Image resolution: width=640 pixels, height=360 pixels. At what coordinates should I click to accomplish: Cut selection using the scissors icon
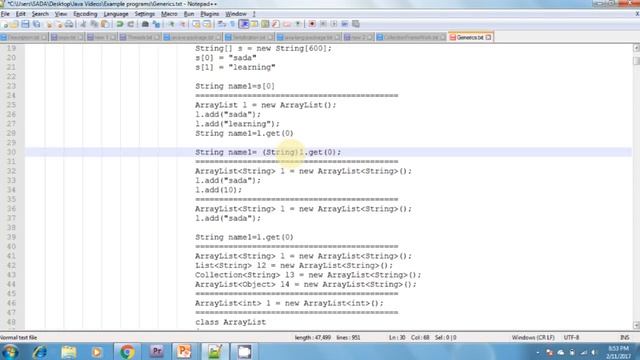click(83, 24)
